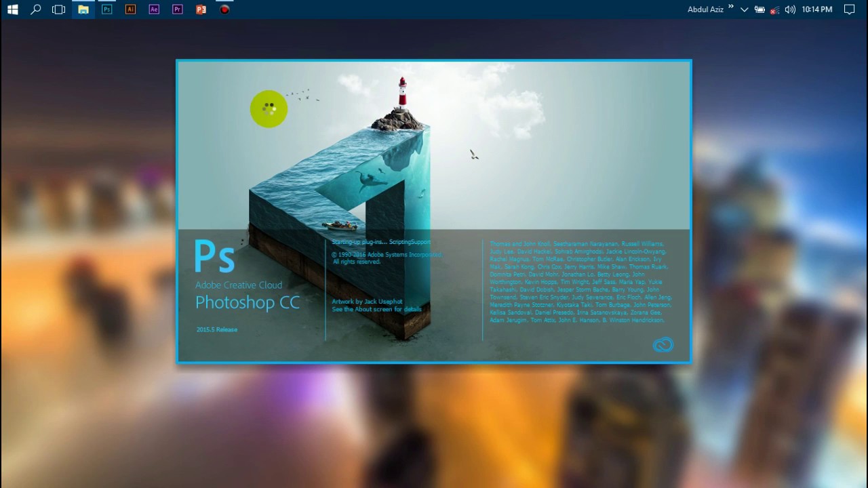The image size is (868, 488).
Task: Click the Abdul Aziz toolbar label
Action: click(x=705, y=9)
